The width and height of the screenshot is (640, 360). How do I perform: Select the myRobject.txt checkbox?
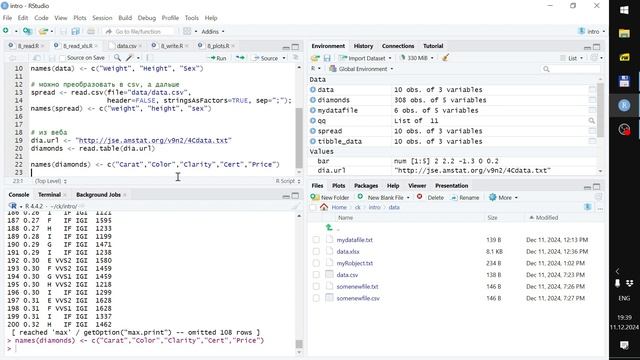click(x=316, y=263)
